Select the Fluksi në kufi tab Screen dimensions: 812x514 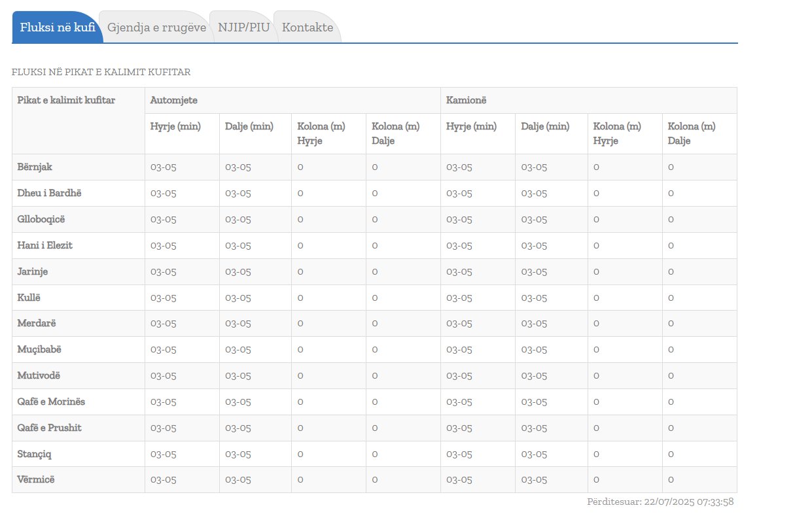[58, 27]
